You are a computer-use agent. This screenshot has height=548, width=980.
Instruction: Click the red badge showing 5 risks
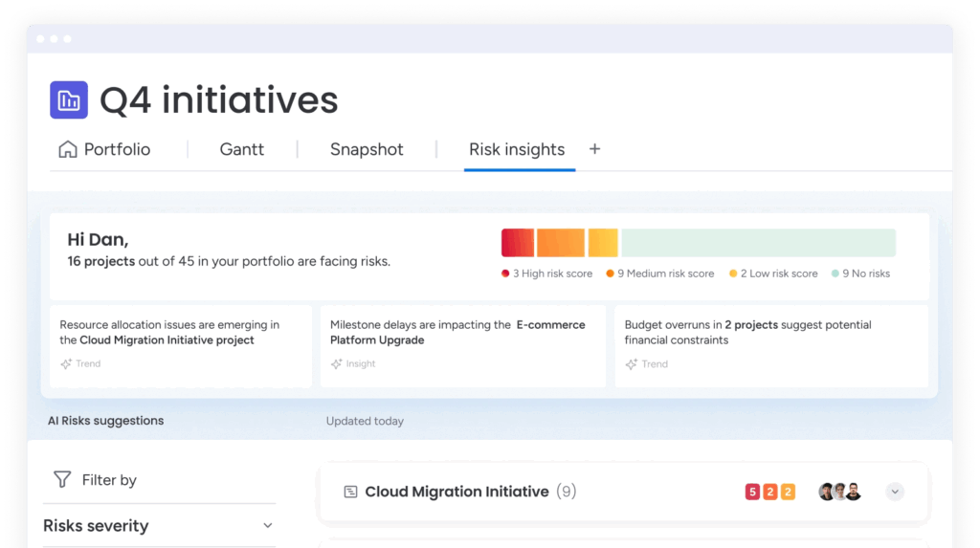pyautogui.click(x=752, y=493)
